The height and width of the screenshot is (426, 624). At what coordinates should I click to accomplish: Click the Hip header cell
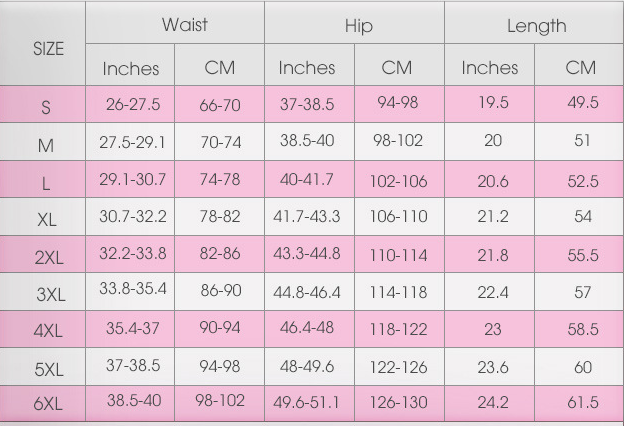point(358,27)
